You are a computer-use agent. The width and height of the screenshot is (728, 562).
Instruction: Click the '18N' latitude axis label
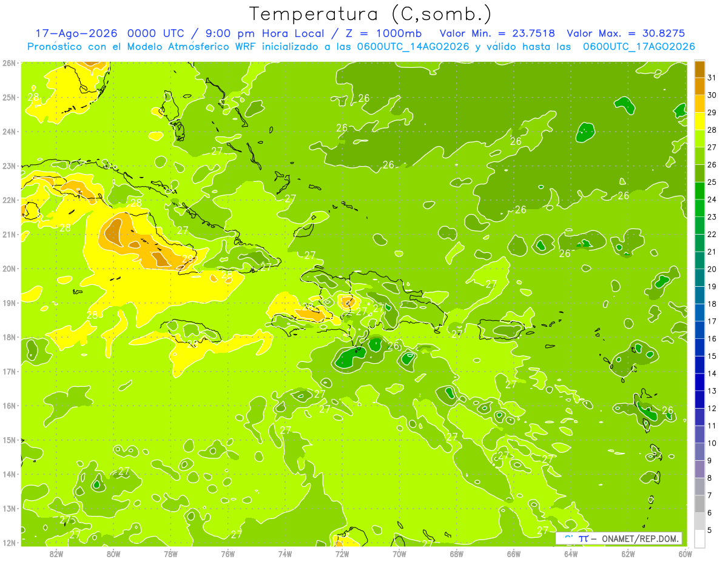point(9,337)
